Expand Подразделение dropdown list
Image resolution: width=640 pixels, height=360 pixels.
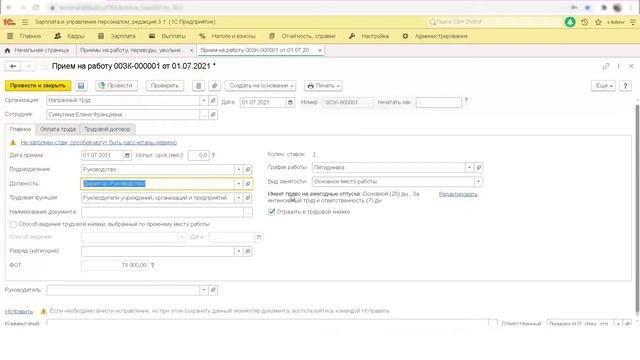pyautogui.click(x=239, y=169)
